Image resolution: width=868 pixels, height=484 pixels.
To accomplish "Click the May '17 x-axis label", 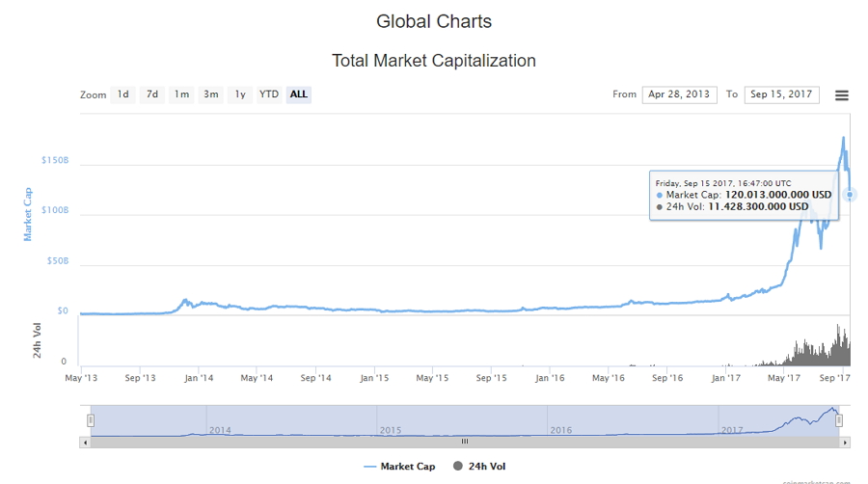I will click(784, 378).
